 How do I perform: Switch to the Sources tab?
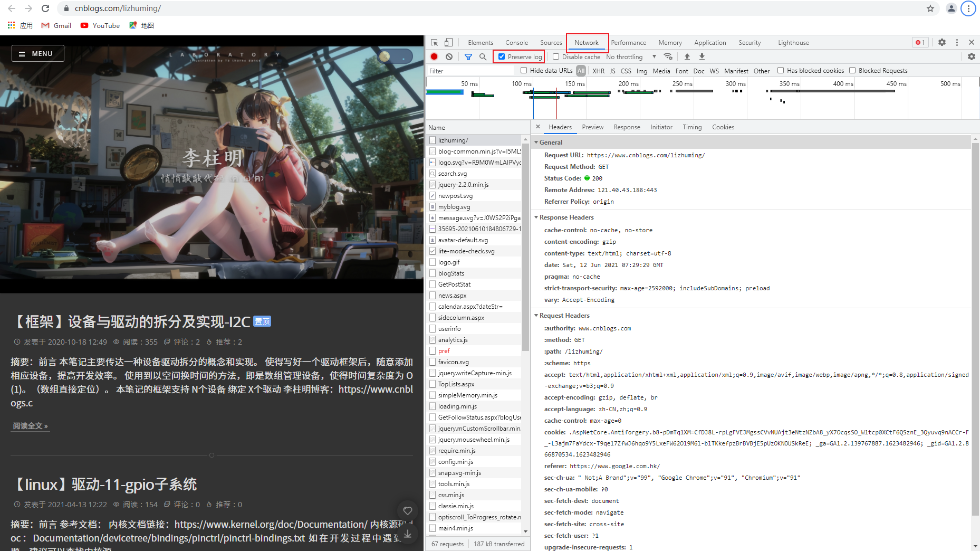pos(551,43)
